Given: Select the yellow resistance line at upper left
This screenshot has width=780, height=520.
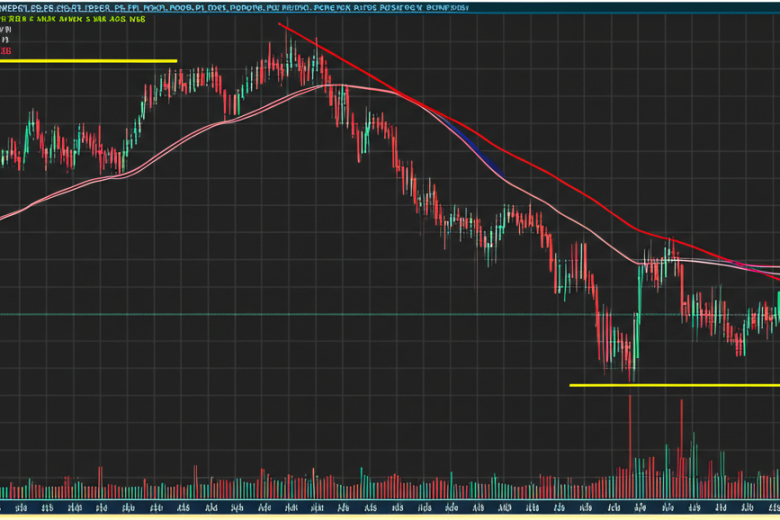Looking at the screenshot, I should (x=88, y=61).
